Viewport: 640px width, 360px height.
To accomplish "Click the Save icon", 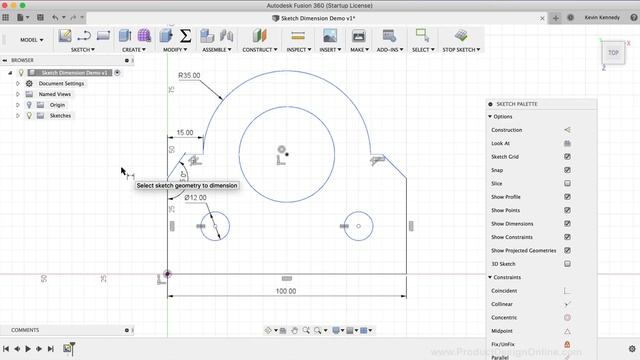I will coord(40,18).
